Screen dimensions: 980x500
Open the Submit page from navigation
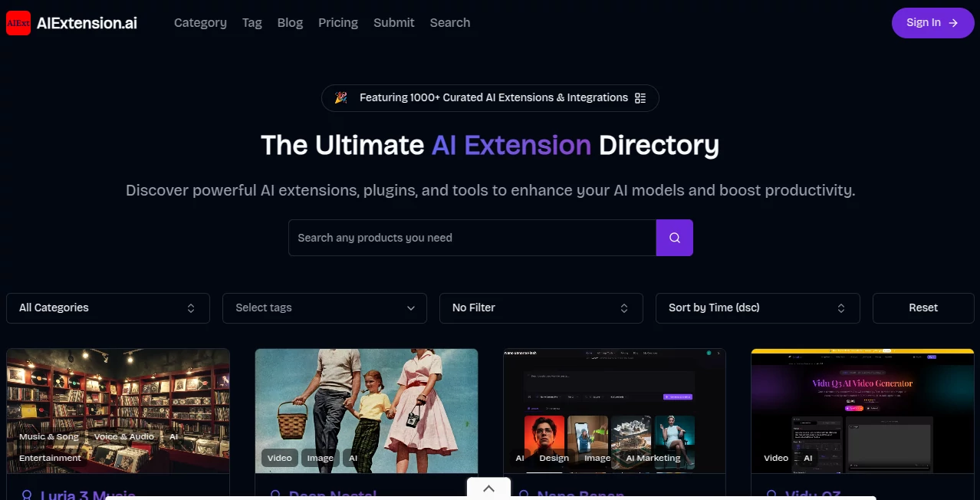[393, 22]
